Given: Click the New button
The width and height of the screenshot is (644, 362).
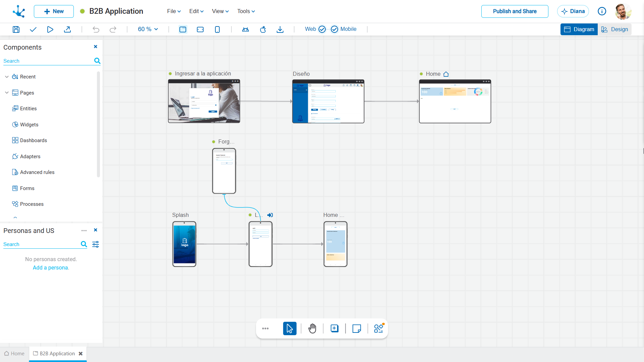Looking at the screenshot, I should (x=54, y=11).
